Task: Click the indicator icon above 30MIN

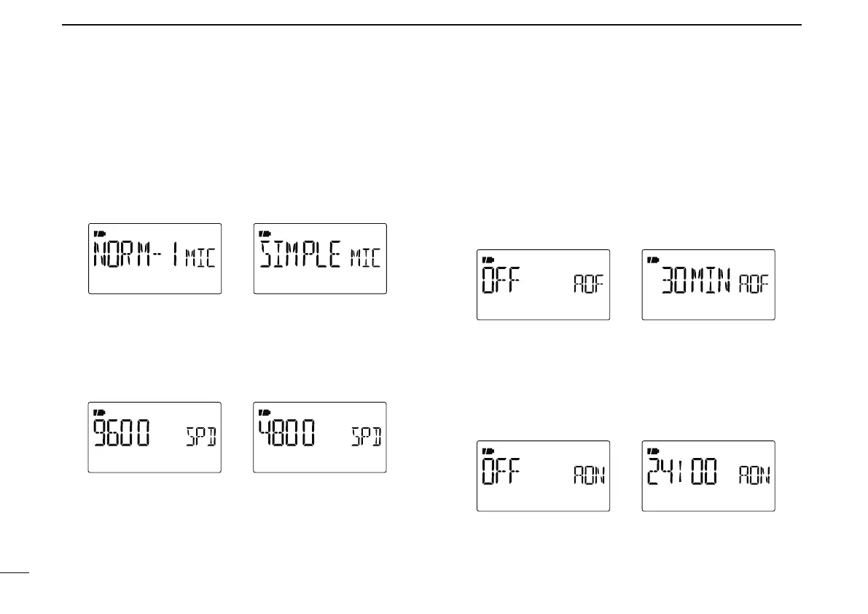Action: (653, 260)
